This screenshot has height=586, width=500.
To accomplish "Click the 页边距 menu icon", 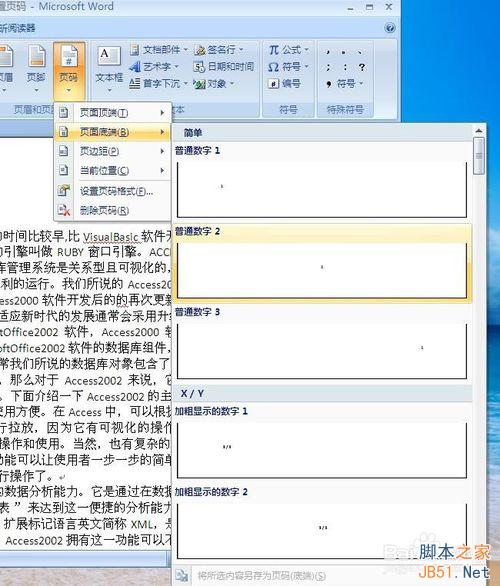I will (64, 151).
